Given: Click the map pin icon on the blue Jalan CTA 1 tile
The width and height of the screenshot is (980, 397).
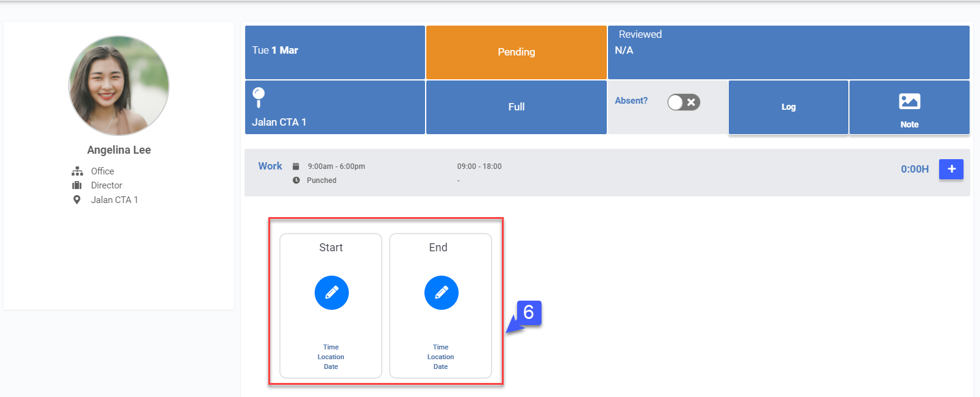Looking at the screenshot, I should pos(259,96).
